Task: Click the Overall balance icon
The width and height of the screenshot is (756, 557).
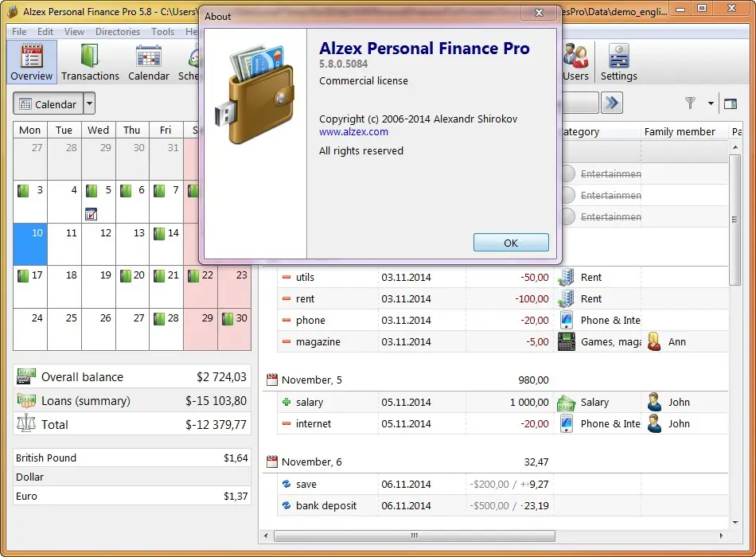Action: coord(26,376)
